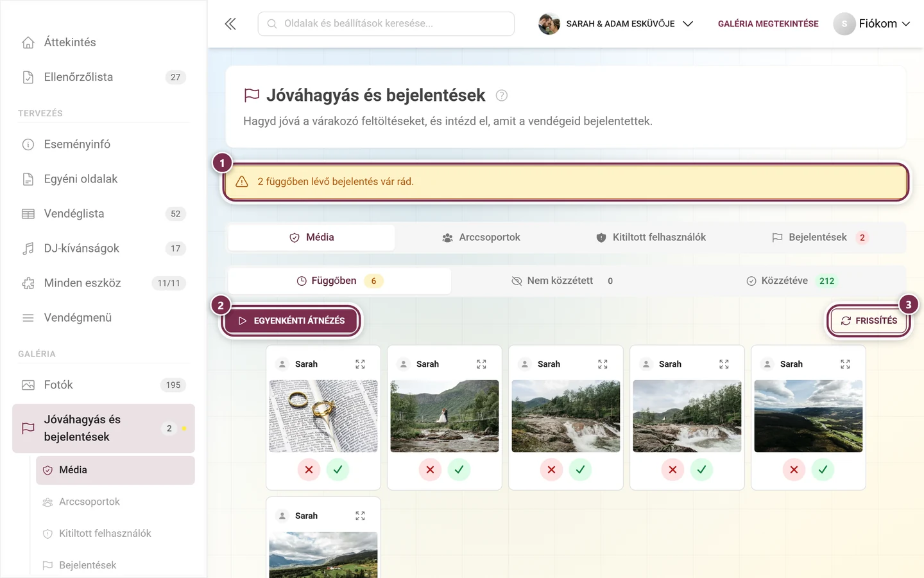
Task: Click the help question-mark icon beside the page title
Action: coord(502,96)
